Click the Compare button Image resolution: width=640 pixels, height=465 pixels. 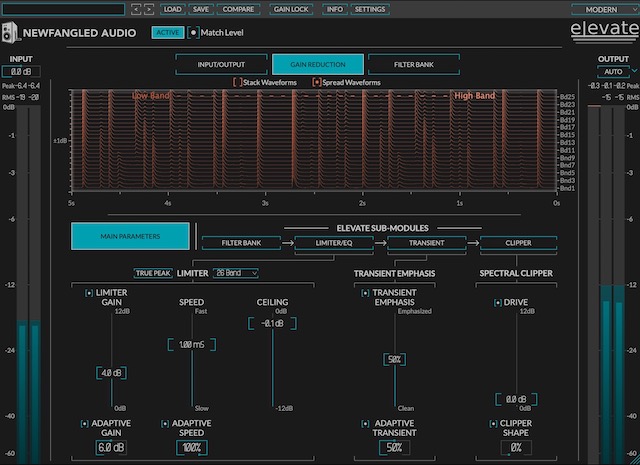click(x=238, y=9)
